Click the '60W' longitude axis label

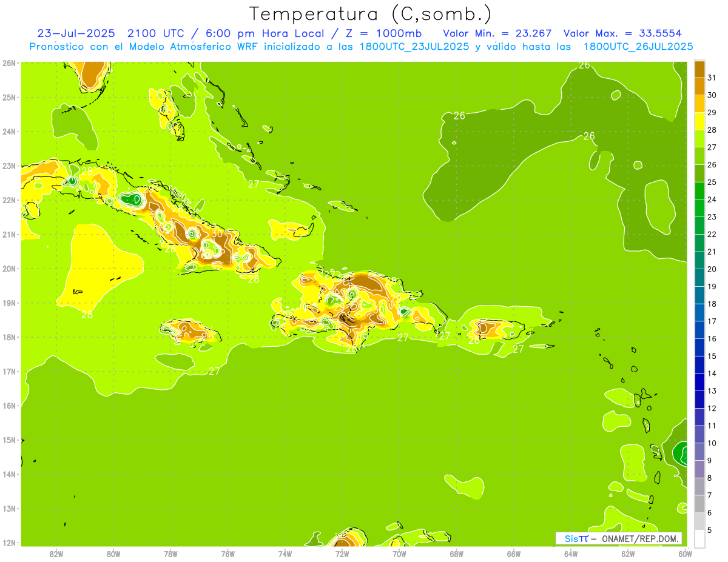pyautogui.click(x=686, y=554)
